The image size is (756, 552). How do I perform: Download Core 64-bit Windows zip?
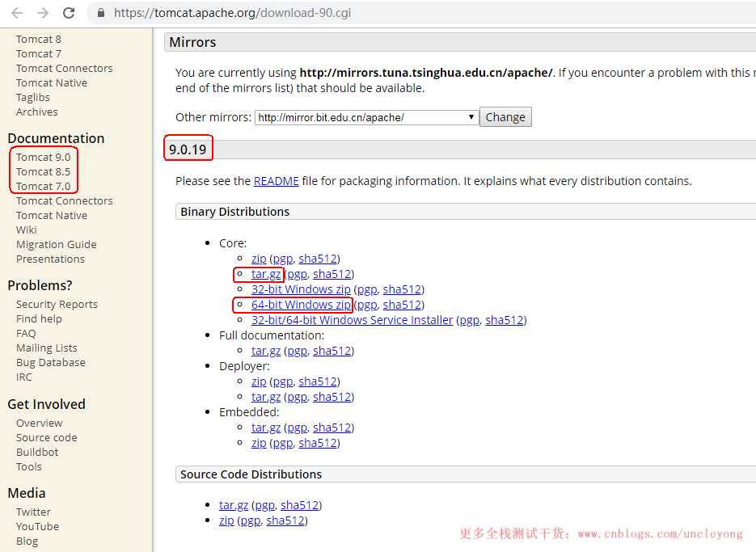pos(300,305)
